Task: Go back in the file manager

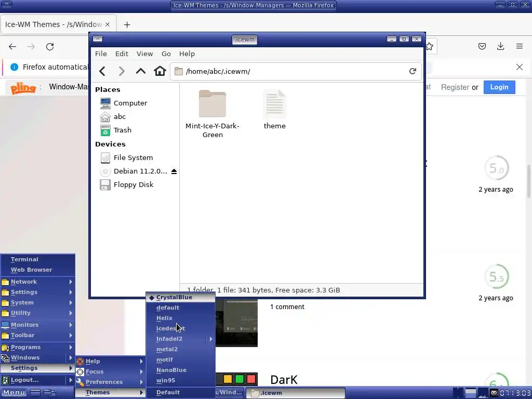Action: click(102, 71)
